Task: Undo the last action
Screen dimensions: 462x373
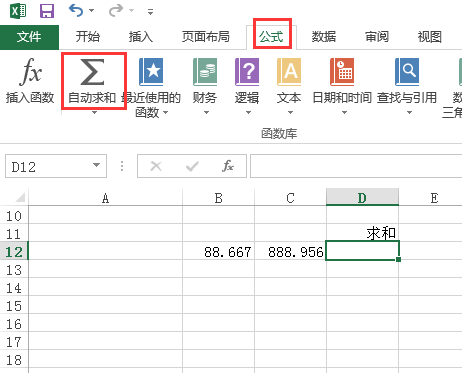Action: [76, 10]
